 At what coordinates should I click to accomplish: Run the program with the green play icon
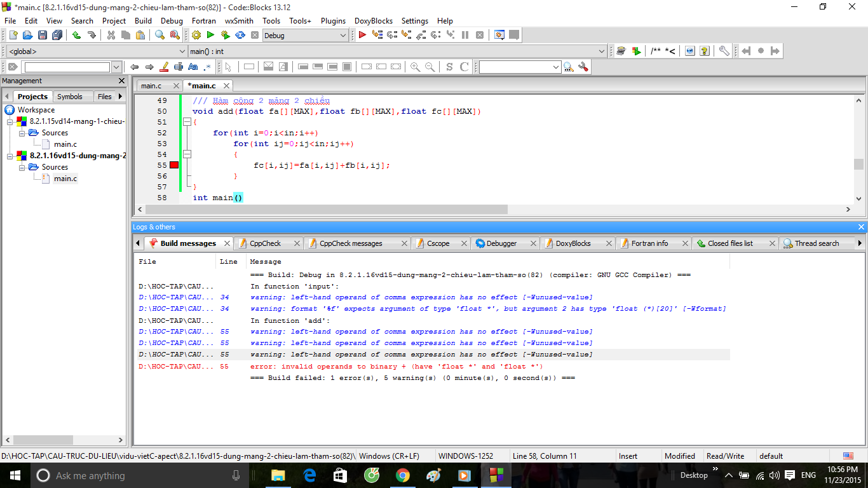click(x=210, y=36)
